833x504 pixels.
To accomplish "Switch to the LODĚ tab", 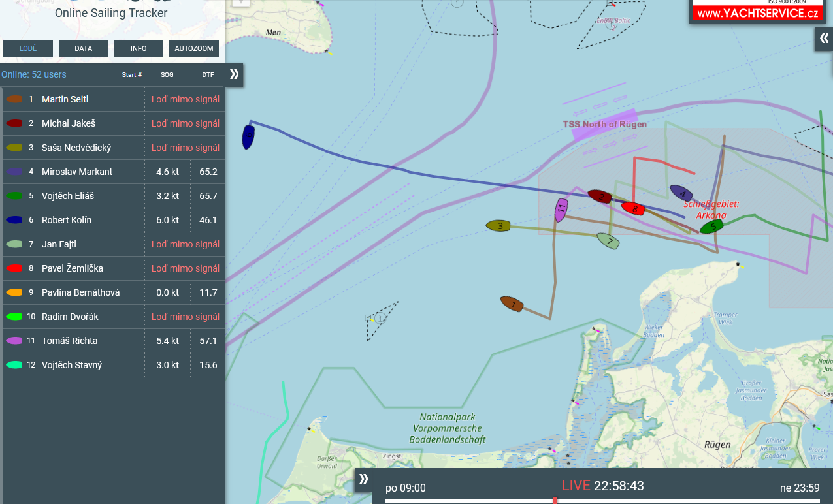I will click(28, 48).
